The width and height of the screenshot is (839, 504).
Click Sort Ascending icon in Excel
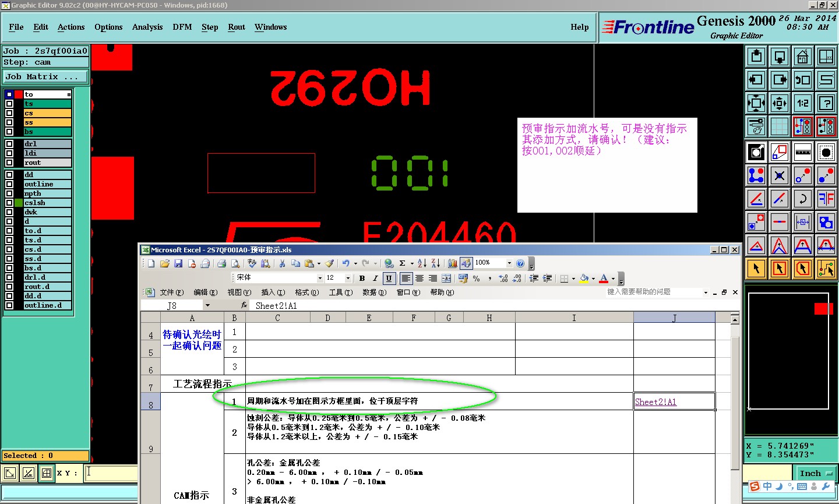422,263
